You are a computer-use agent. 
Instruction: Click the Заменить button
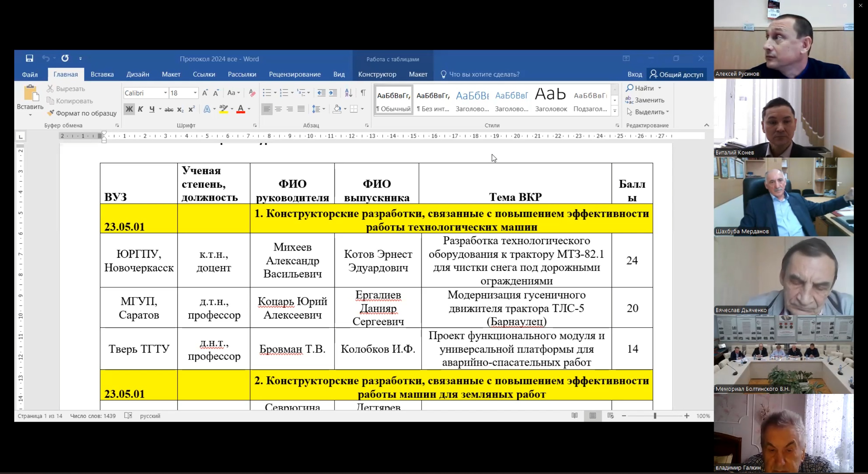pyautogui.click(x=645, y=100)
